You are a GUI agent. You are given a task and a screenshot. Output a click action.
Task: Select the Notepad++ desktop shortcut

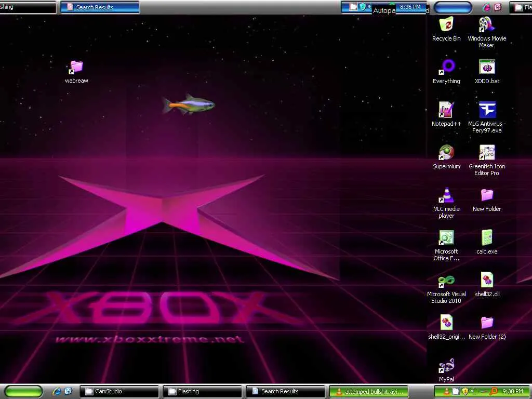coord(446,114)
